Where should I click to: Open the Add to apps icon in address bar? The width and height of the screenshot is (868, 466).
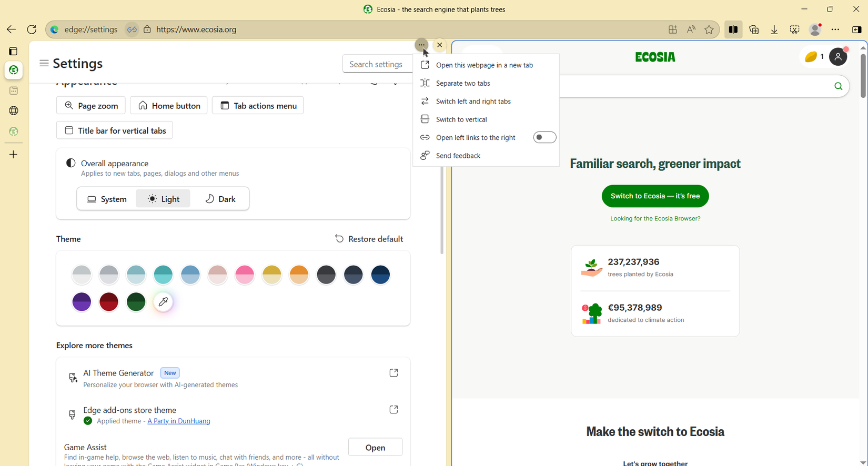pos(673,29)
